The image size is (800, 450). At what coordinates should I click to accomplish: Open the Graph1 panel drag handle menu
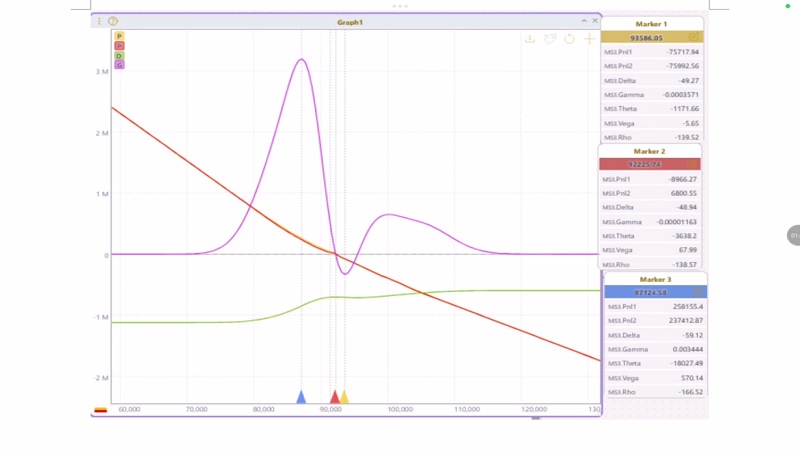point(99,21)
